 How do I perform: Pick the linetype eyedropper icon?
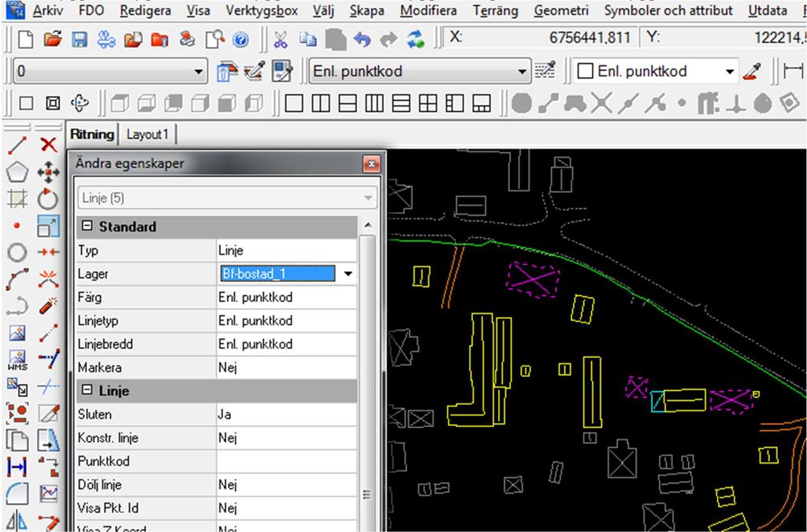point(545,71)
